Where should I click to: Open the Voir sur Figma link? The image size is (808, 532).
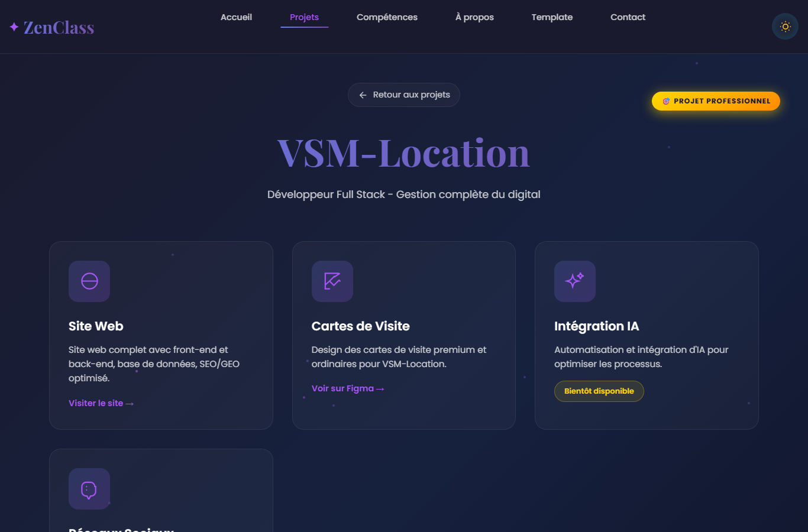[348, 388]
